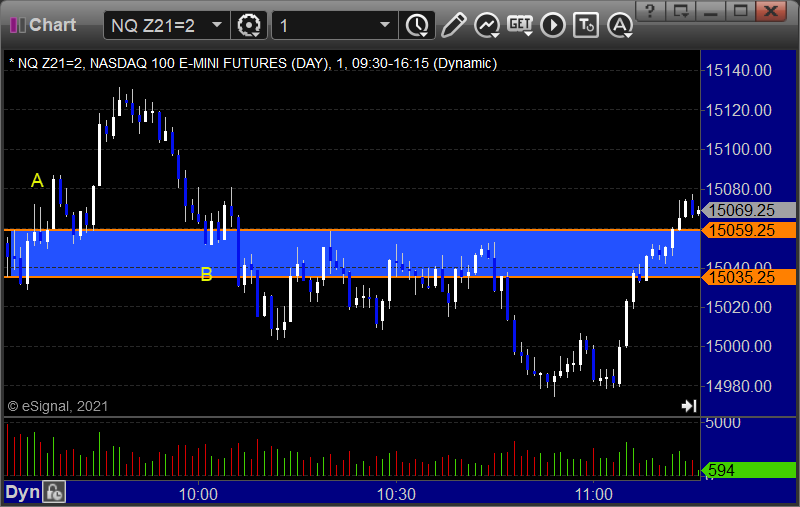Open the studies chart icon
The image size is (800, 507).
coord(486,25)
